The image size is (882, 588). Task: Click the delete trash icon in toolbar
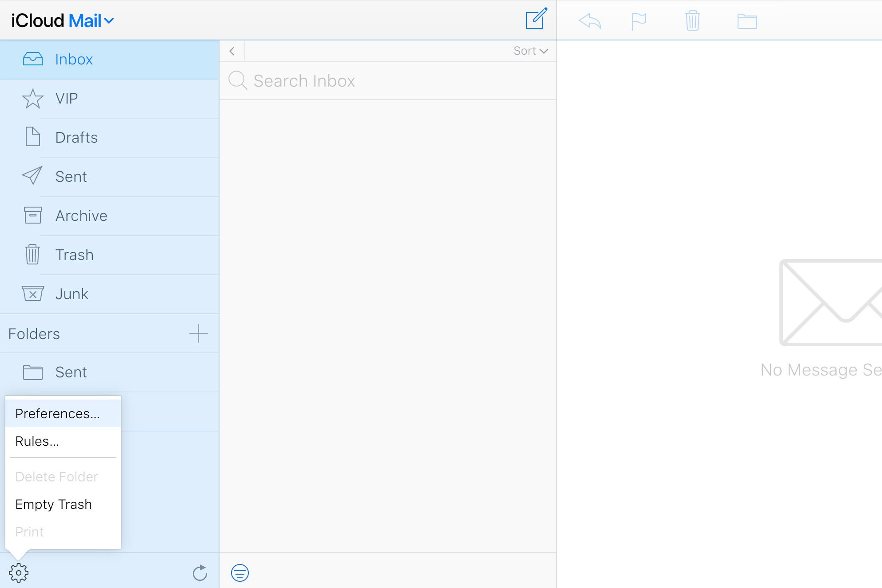(694, 20)
